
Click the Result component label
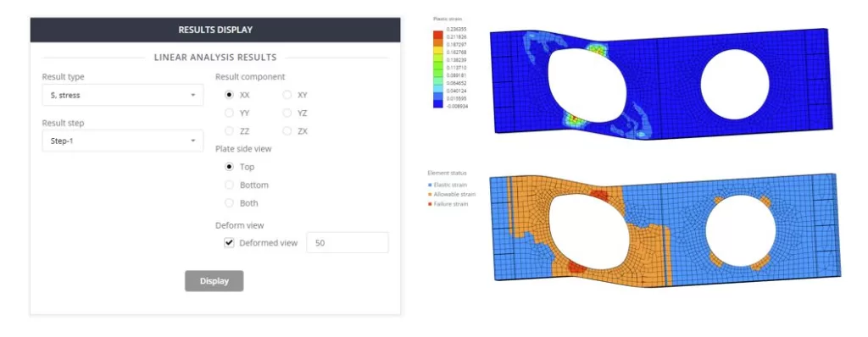(250, 76)
